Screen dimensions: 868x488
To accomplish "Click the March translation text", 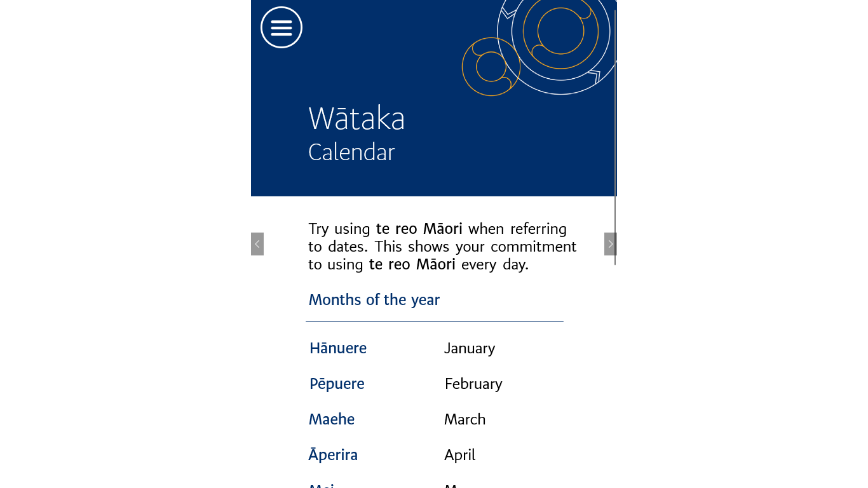I will pos(465,419).
